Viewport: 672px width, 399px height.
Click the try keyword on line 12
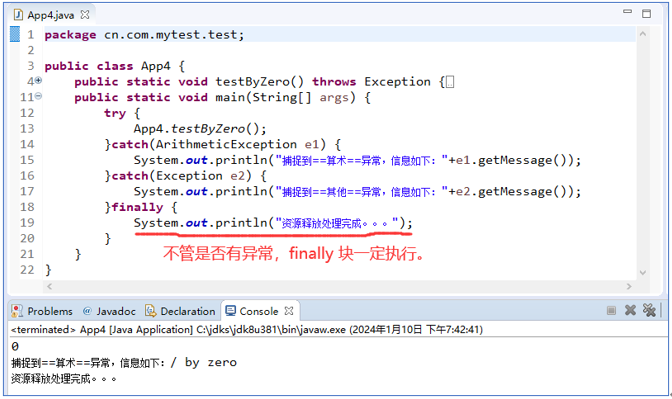[x=115, y=113]
